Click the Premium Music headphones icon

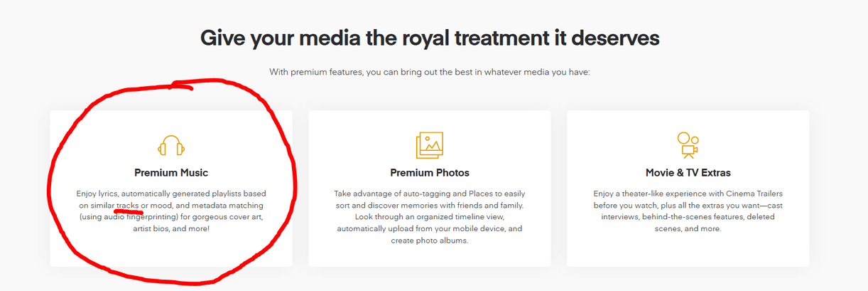(x=171, y=145)
